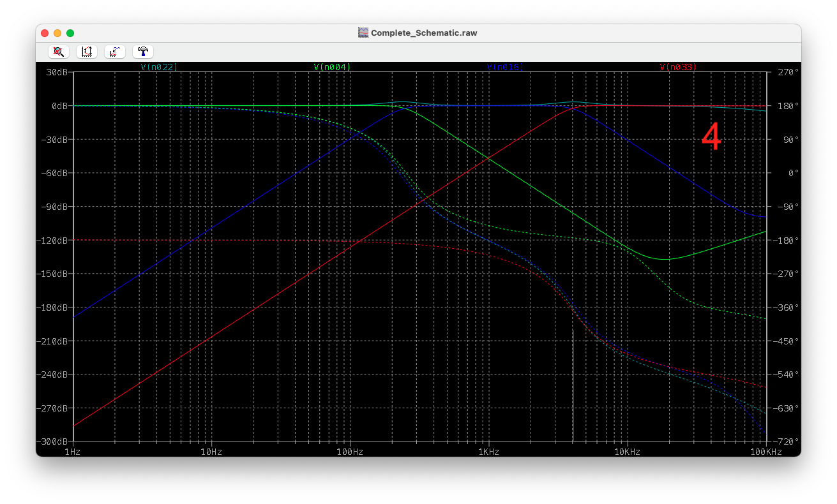The height and width of the screenshot is (504, 837).
Task: Click the 0dB magnitude axis label
Action: tap(59, 106)
